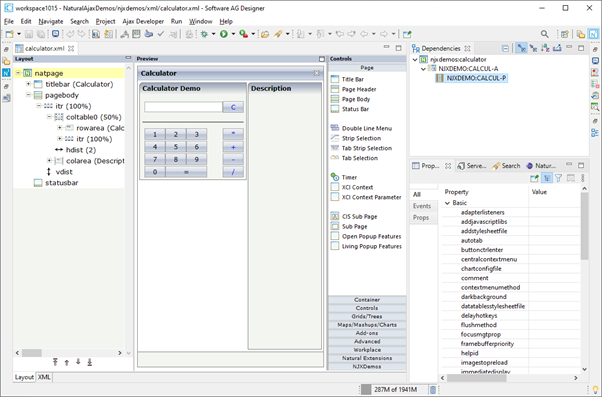
Task: Click the Open Type folder icon in the toolbar
Action: [x=265, y=34]
